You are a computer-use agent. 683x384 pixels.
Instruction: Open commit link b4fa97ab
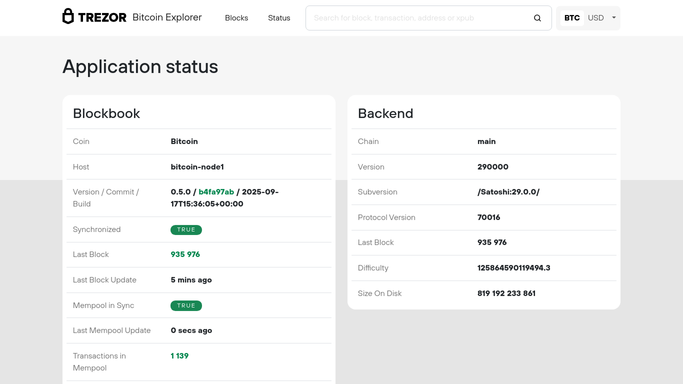[216, 192]
